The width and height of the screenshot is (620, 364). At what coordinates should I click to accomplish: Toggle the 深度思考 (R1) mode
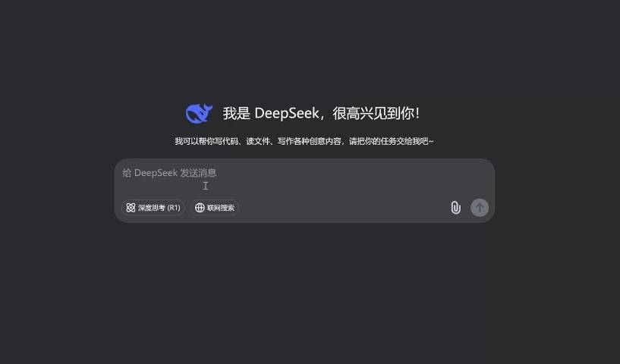pos(153,208)
